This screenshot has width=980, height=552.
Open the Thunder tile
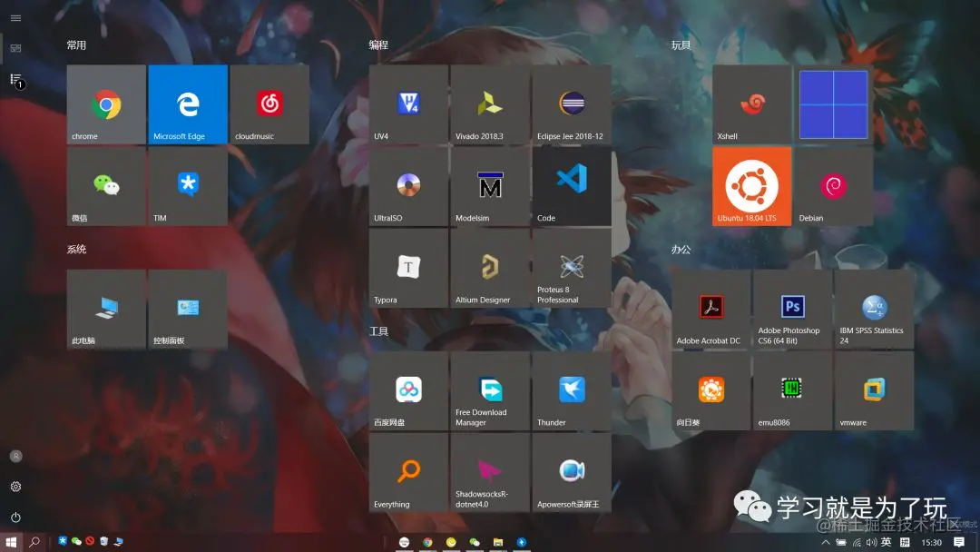[572, 390]
